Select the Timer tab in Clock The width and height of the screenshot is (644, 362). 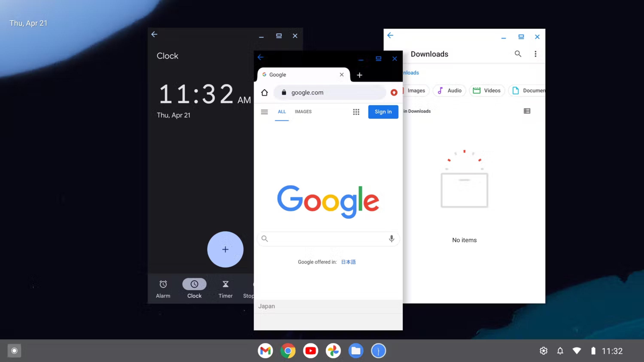(225, 288)
